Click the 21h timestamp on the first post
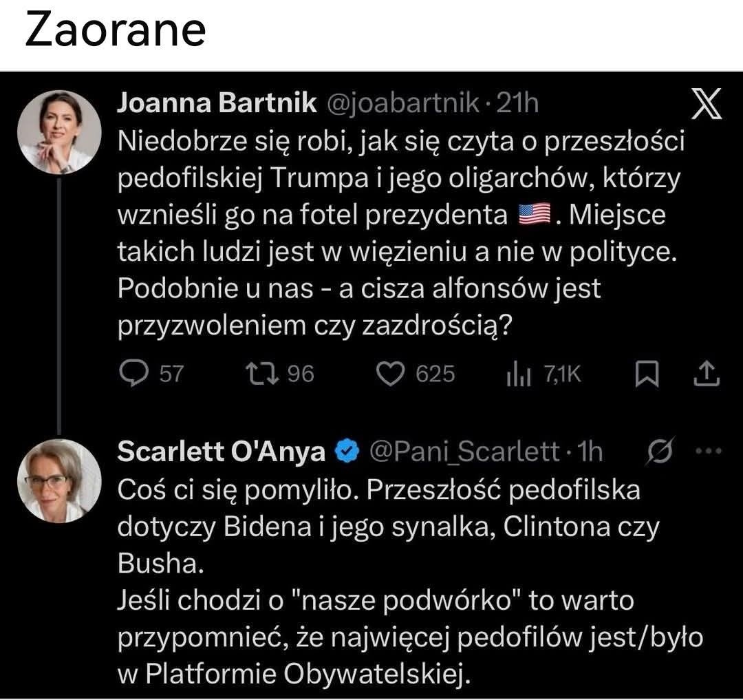The image size is (743, 700). click(517, 103)
